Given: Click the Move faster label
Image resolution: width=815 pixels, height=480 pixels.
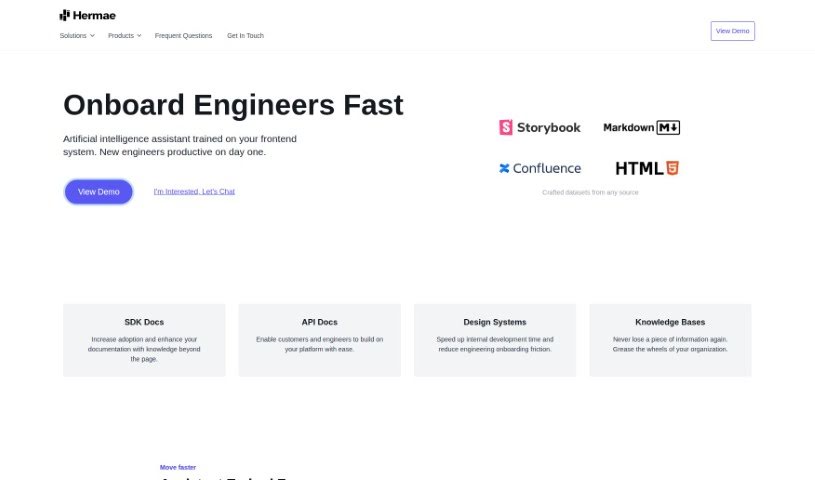Looking at the screenshot, I should click(x=178, y=467).
